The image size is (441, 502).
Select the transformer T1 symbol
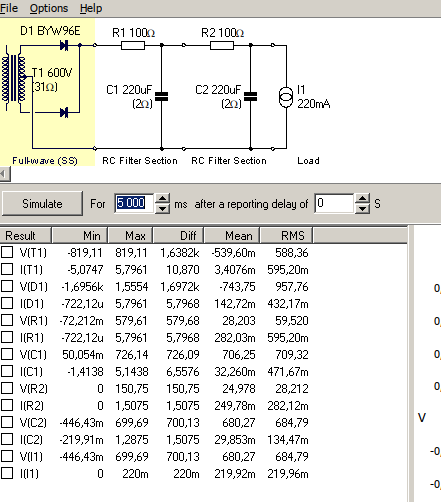coord(13,79)
